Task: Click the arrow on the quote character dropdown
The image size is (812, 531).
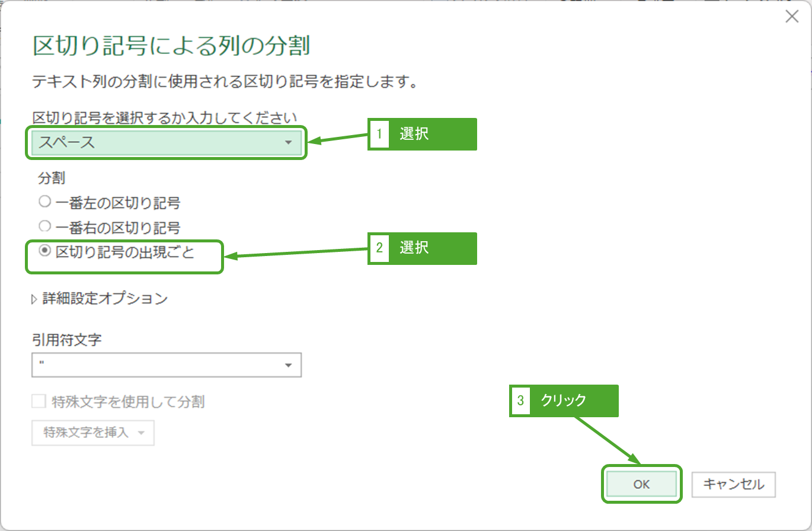Action: click(289, 365)
